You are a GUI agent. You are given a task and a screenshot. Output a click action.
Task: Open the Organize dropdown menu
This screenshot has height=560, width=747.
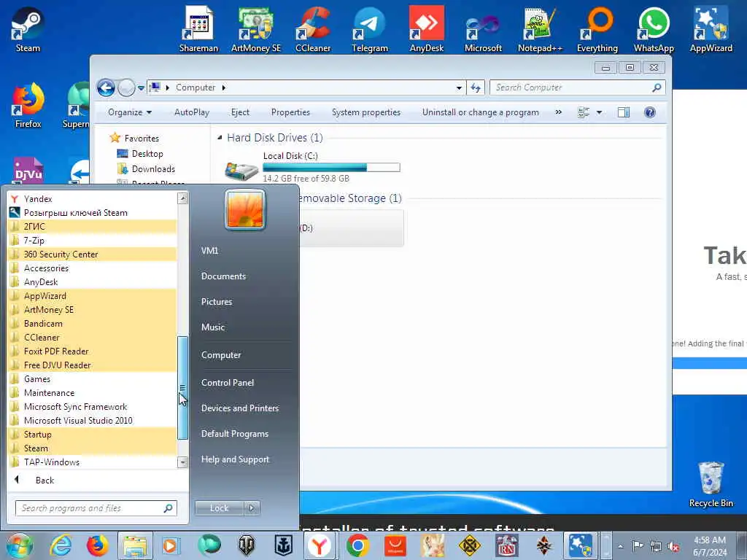tap(130, 112)
